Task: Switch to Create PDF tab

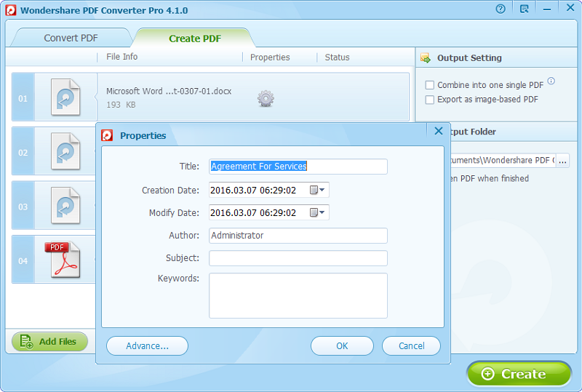Action: (195, 39)
